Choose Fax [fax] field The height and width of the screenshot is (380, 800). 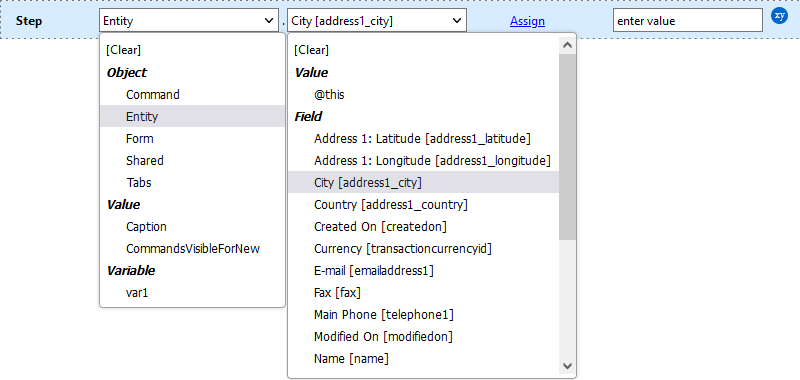(x=423, y=293)
